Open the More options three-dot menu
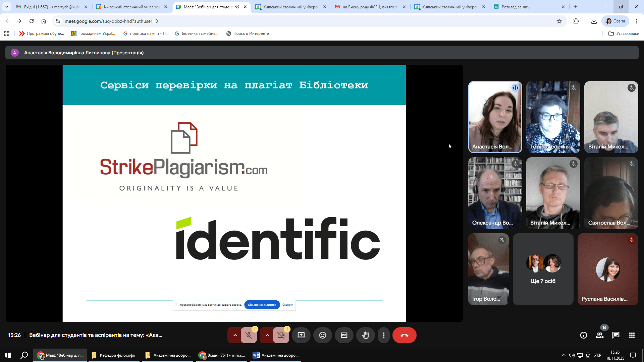The height and width of the screenshot is (362, 644). pyautogui.click(x=384, y=335)
